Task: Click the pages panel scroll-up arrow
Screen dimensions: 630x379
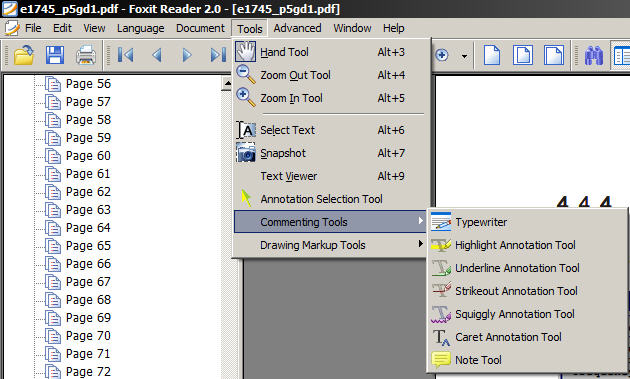Action: click(227, 83)
